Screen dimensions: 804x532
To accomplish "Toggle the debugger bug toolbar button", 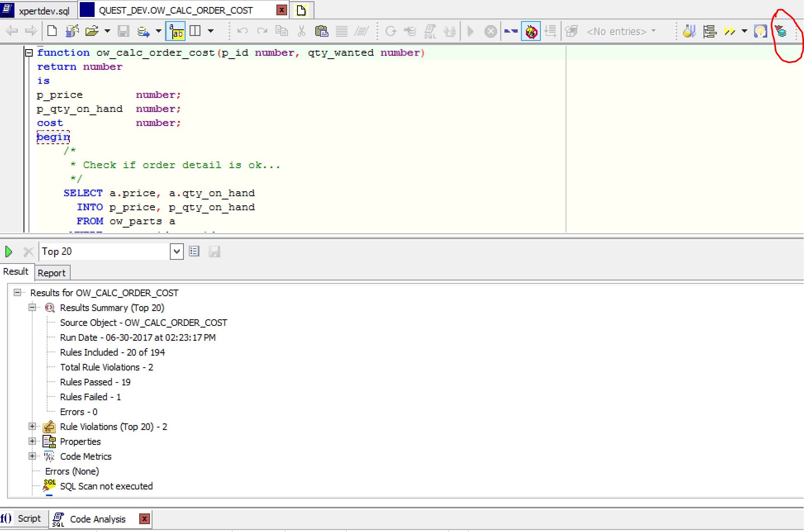I will tap(531, 31).
